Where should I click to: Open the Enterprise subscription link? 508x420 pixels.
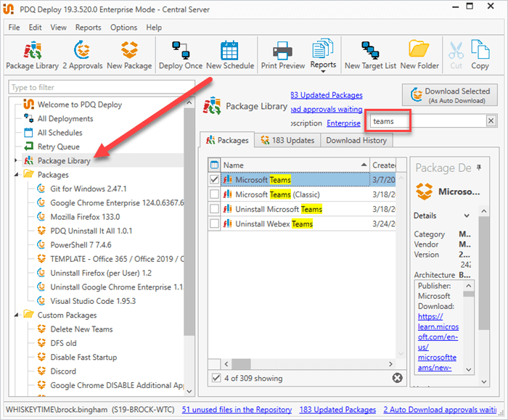[x=343, y=123]
